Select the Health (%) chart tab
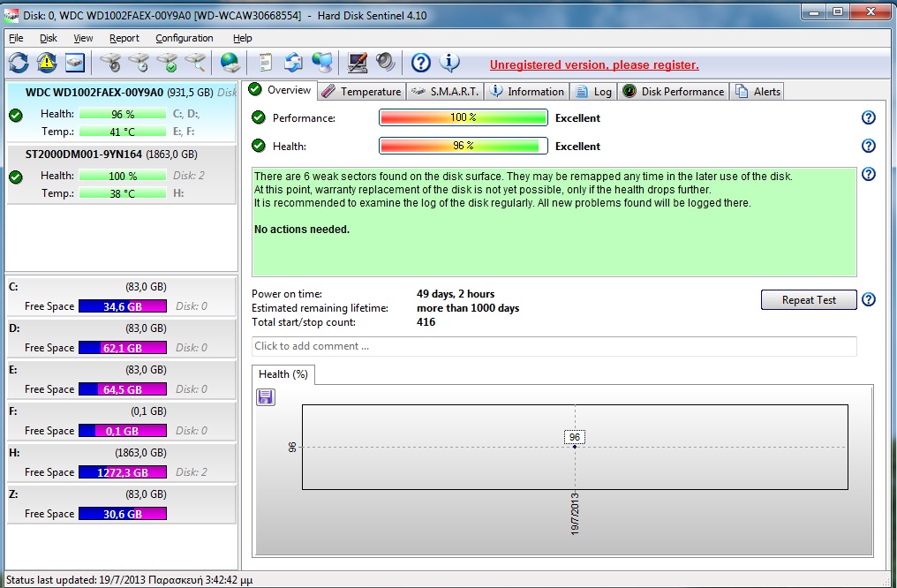The width and height of the screenshot is (897, 588). 283,374
